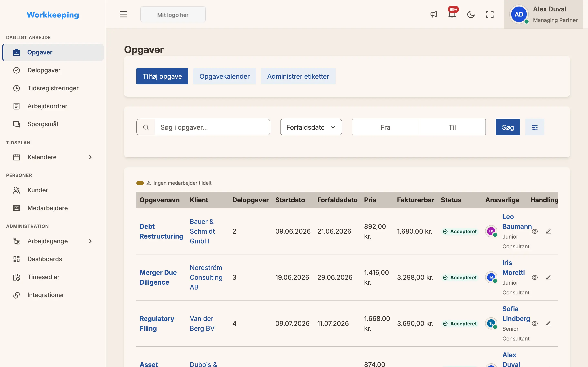The width and height of the screenshot is (588, 367).
Task: Click the Tilføj opgave button
Action: pyautogui.click(x=162, y=76)
